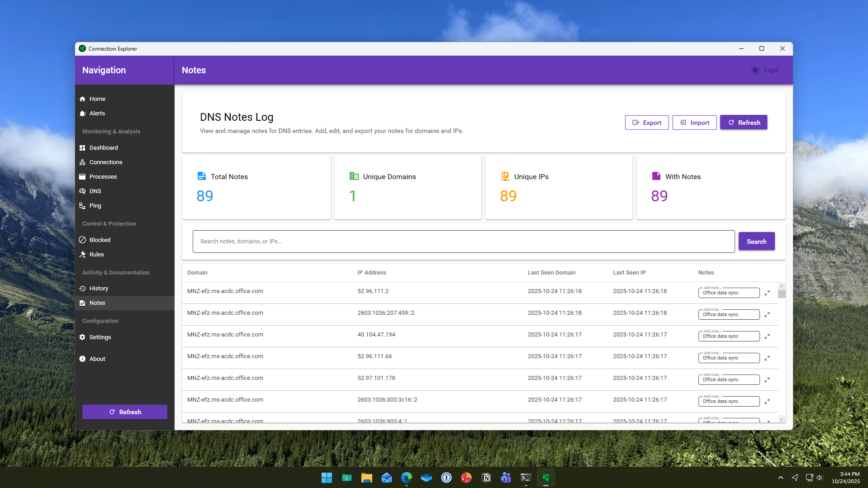Image resolution: width=868 pixels, height=488 pixels.
Task: Open the History clock icon
Action: 82,289
